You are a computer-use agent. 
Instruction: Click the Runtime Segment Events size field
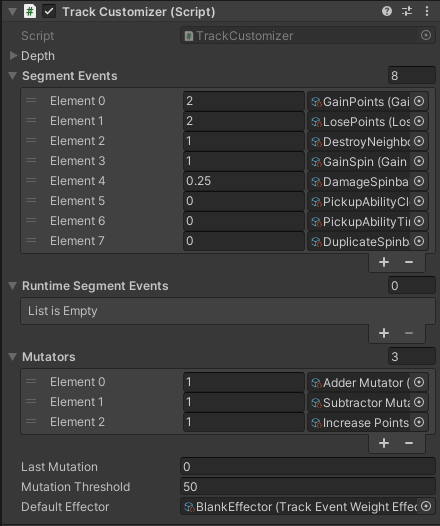(411, 285)
